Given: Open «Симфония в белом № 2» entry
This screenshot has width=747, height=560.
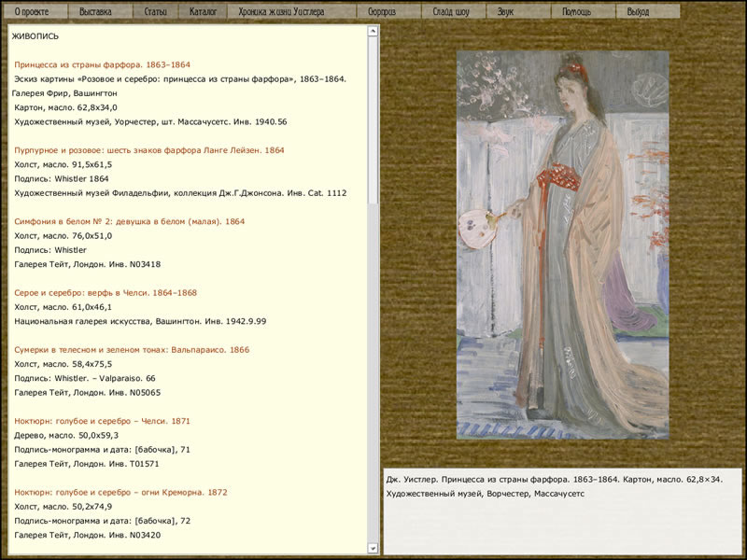Looking at the screenshot, I should click(130, 221).
